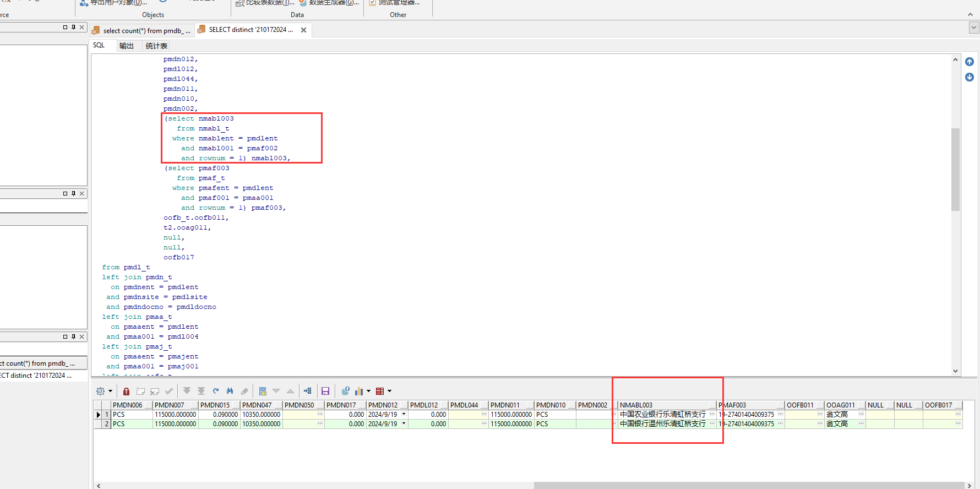This screenshot has height=489, width=980.
Task: Expand the date dropdown in row 1 PMDN012
Action: coord(404,415)
